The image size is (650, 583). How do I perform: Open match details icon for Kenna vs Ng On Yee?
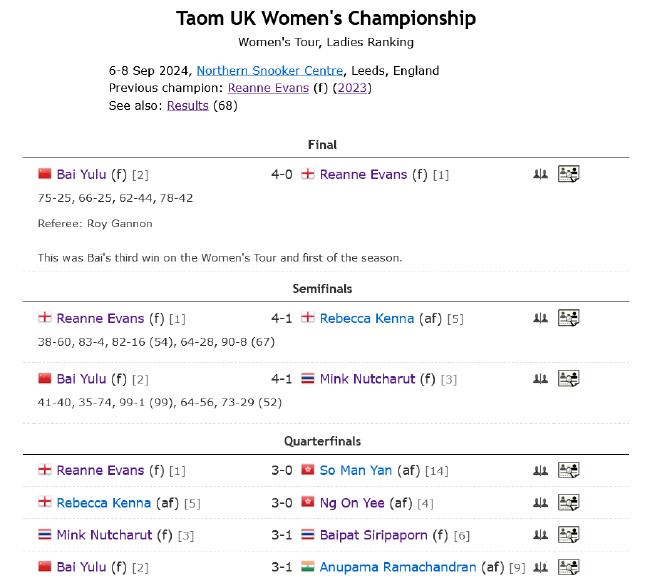point(568,502)
